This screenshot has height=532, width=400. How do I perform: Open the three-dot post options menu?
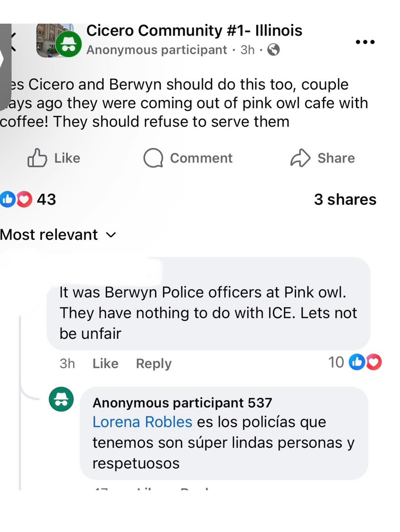pos(365,42)
